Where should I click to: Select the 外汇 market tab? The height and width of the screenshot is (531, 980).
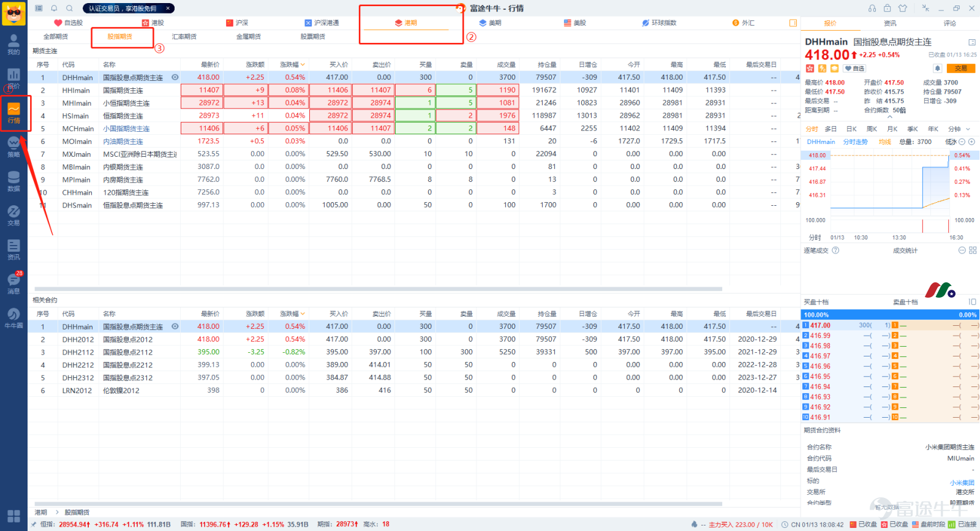[x=743, y=23]
